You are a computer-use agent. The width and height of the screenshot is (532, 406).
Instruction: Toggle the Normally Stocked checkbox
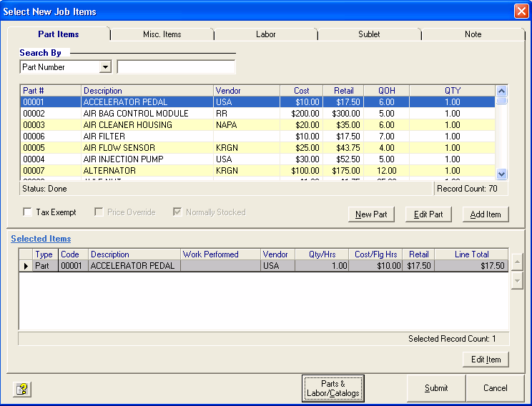178,212
